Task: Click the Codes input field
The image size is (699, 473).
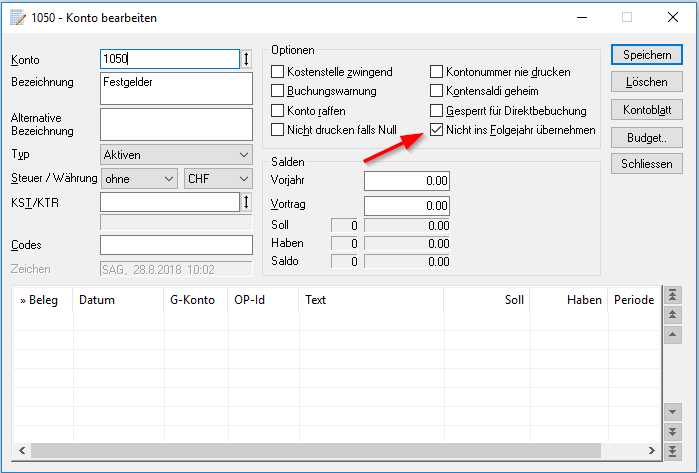Action: coord(177,245)
